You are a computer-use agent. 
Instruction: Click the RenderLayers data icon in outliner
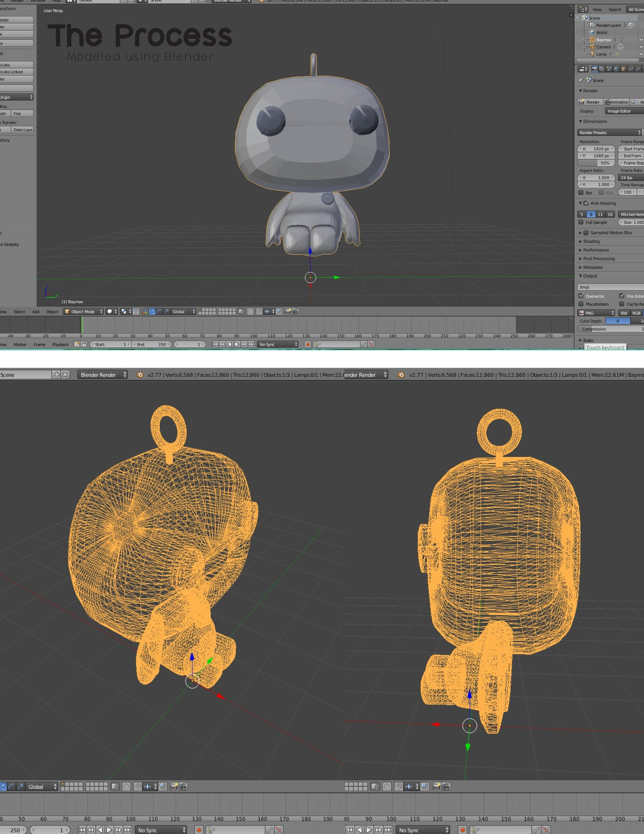point(631,25)
